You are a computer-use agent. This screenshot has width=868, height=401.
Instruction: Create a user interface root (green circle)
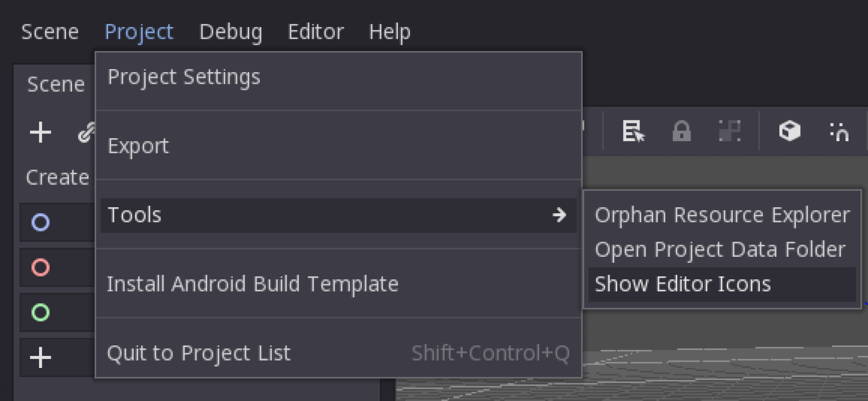coord(41,312)
